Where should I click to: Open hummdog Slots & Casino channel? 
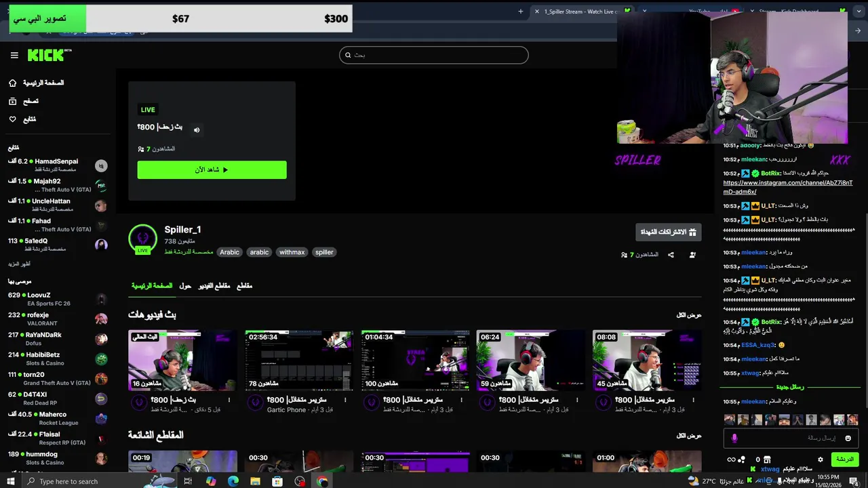(58, 458)
